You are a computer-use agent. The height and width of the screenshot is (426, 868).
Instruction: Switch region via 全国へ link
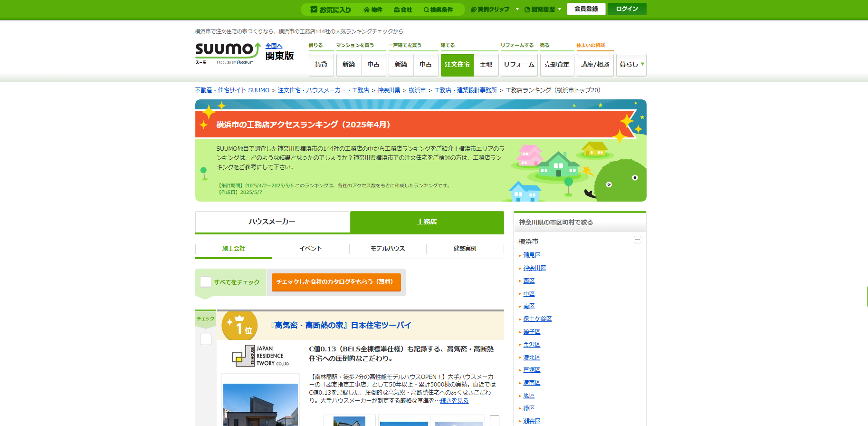[274, 46]
